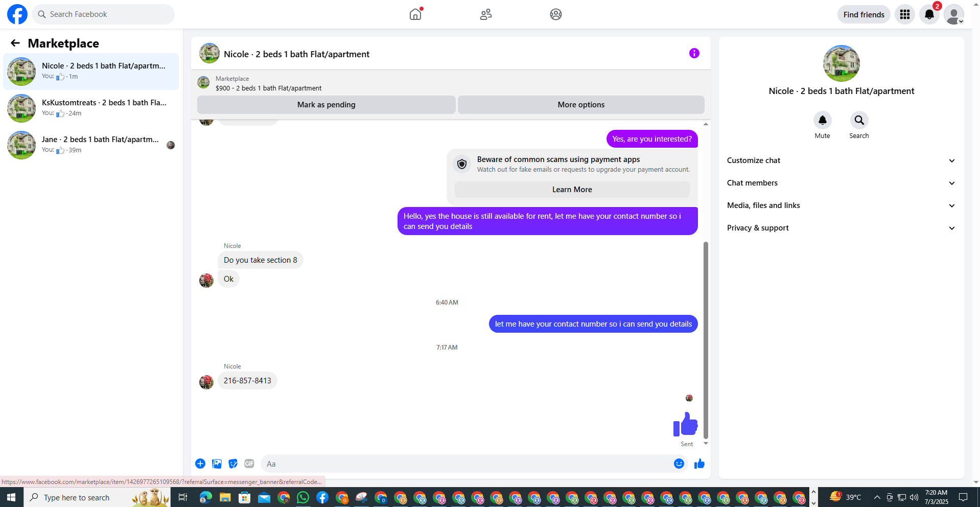Open File Explorer from taskbar
This screenshot has width=980, height=507.
pos(225,497)
